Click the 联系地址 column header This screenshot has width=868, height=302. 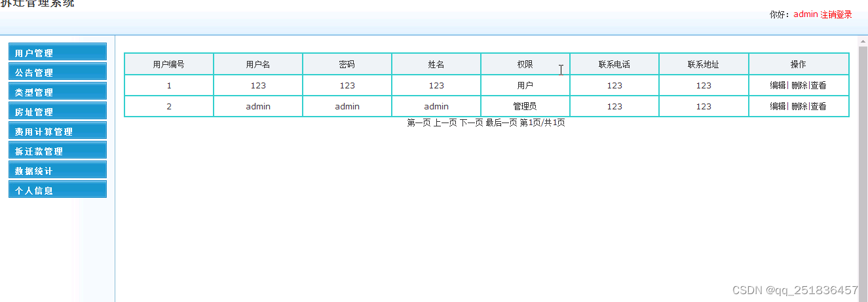(x=704, y=64)
